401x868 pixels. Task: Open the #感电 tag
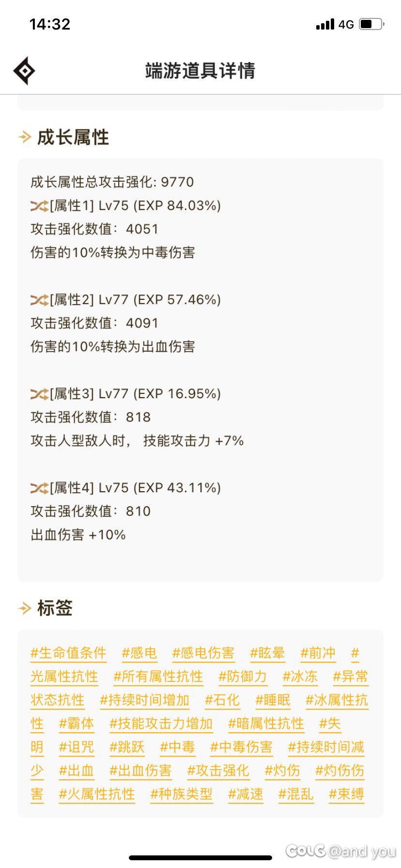[x=139, y=653]
